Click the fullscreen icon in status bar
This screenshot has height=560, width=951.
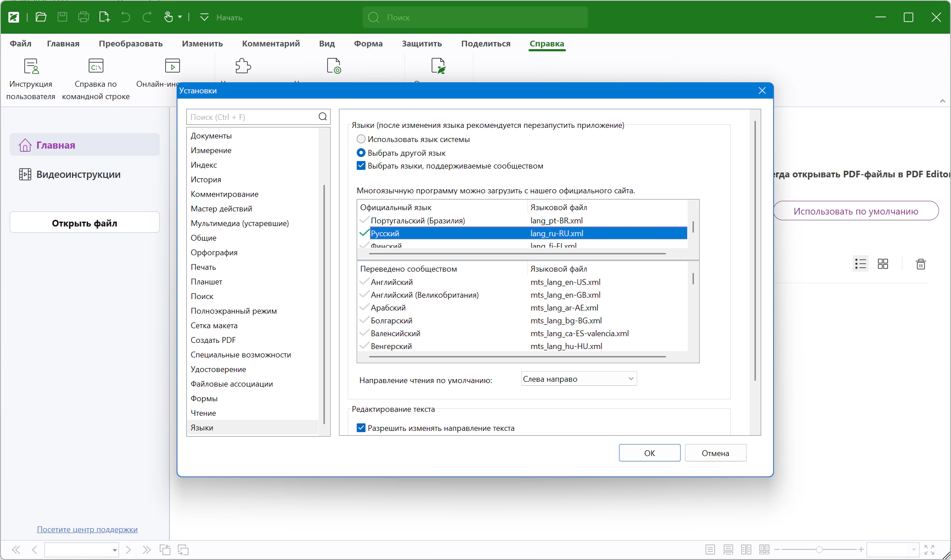pyautogui.click(x=929, y=550)
